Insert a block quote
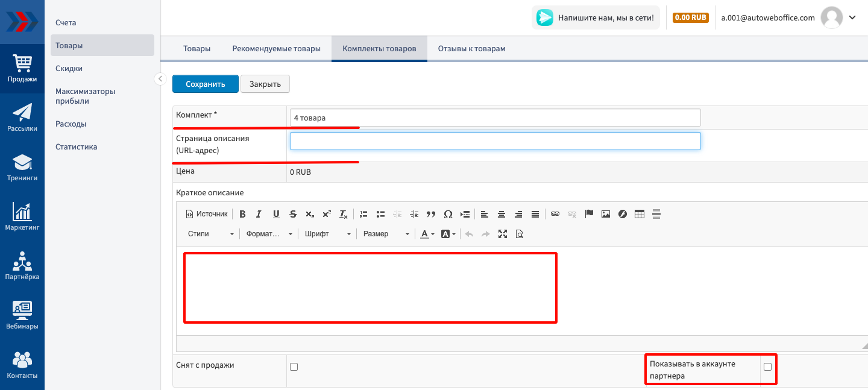 (430, 214)
